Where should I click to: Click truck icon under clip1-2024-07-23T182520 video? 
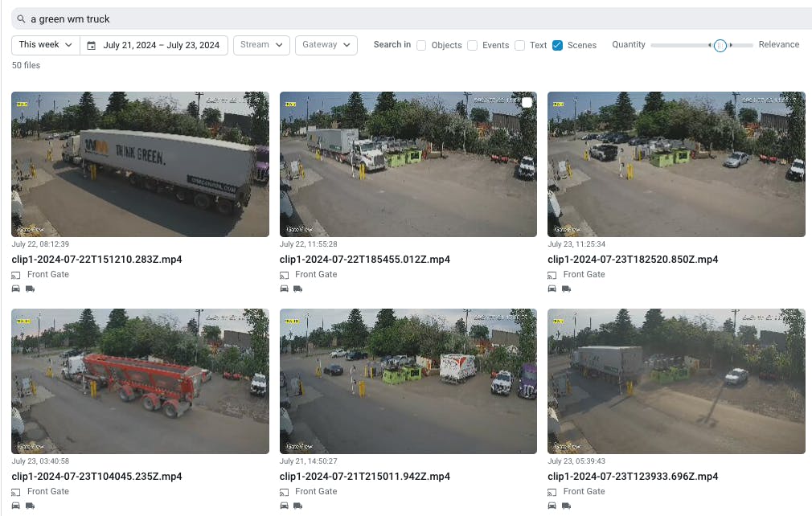pyautogui.click(x=566, y=289)
